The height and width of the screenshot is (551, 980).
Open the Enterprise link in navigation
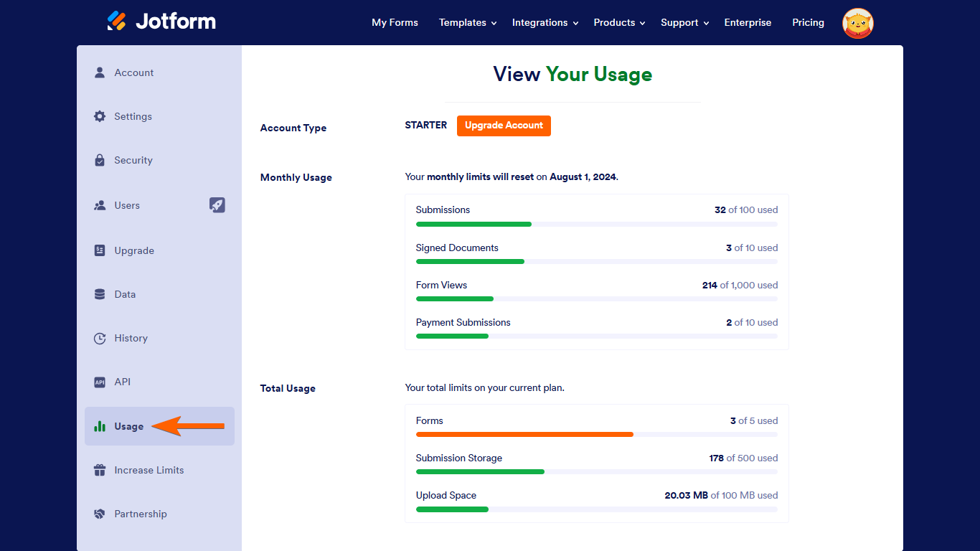tap(748, 23)
